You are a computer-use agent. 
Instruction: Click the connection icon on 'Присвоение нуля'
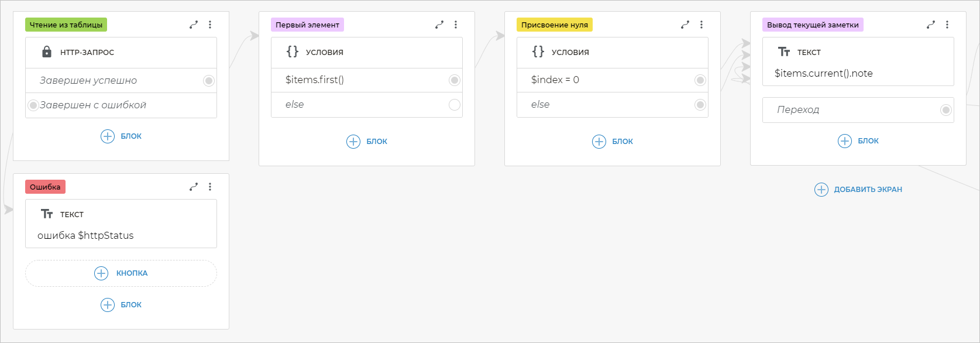[685, 25]
